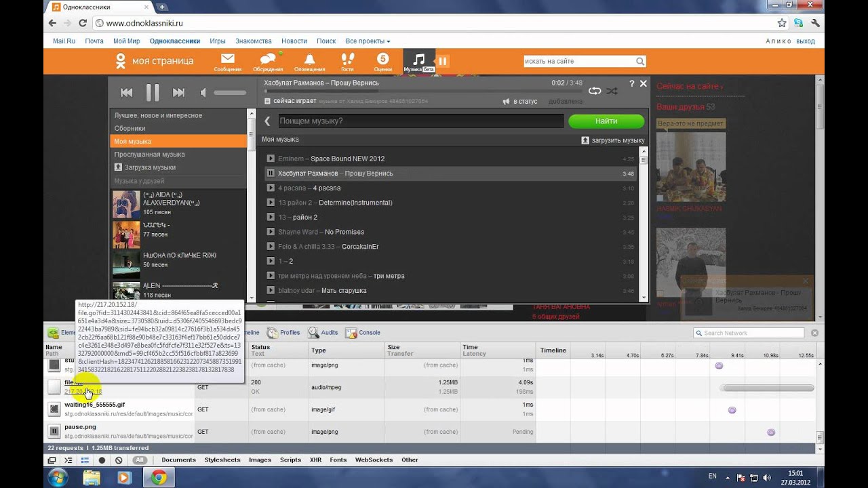Filter network by Images
Viewport: 868px width, 488px height.
click(260, 460)
